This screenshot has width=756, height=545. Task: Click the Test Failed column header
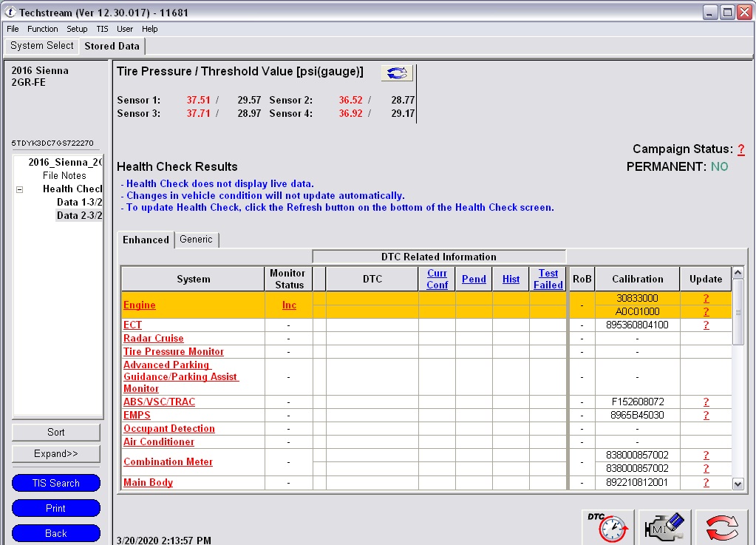pyautogui.click(x=548, y=279)
